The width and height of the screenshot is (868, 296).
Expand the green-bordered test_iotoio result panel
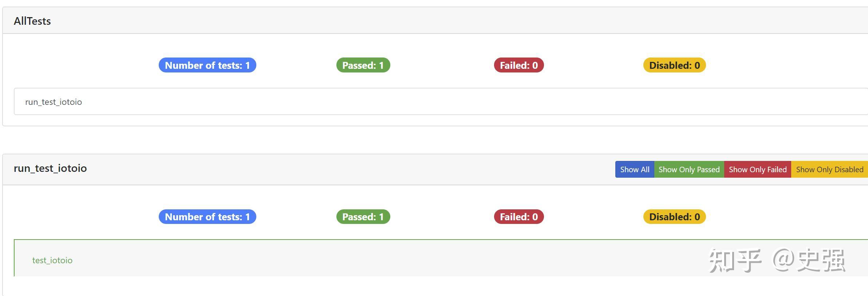tap(364, 258)
